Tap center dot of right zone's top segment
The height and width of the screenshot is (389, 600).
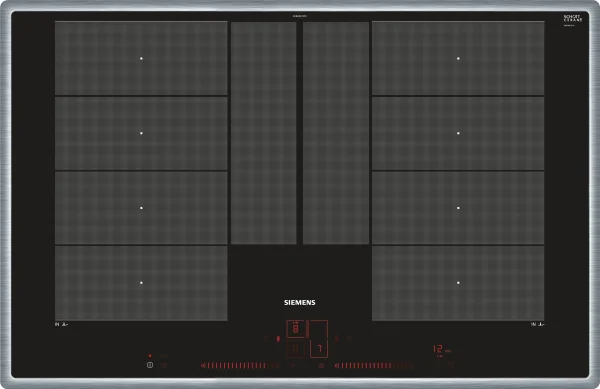click(458, 59)
